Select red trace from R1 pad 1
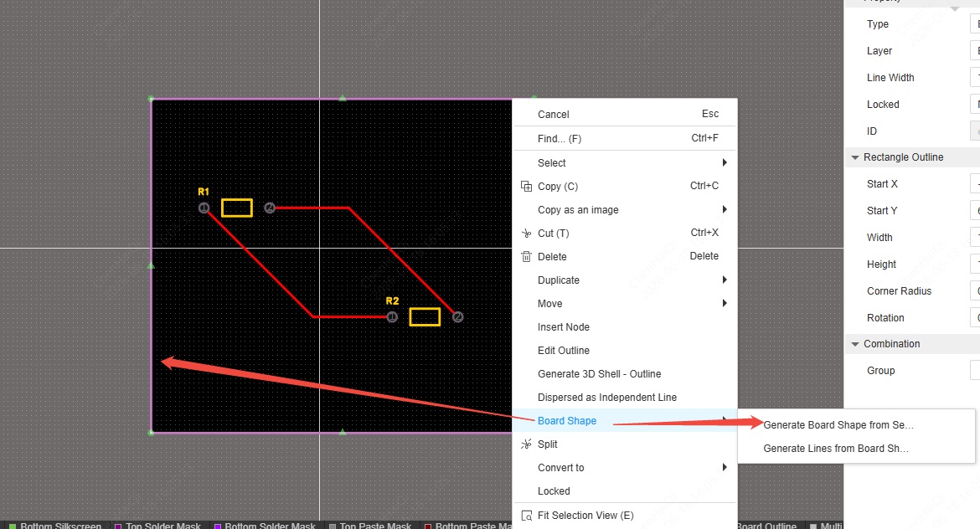Image resolution: width=980 pixels, height=529 pixels. click(x=260, y=264)
